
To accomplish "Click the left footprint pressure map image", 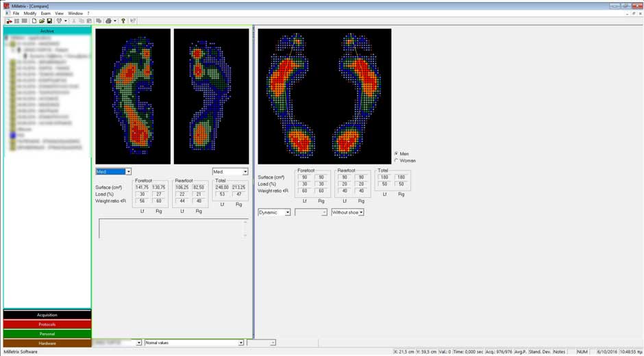I will point(133,96).
